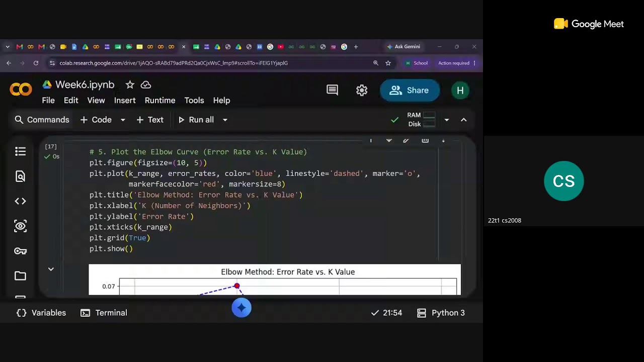
Task: Open the Terminal panel
Action: point(104,313)
